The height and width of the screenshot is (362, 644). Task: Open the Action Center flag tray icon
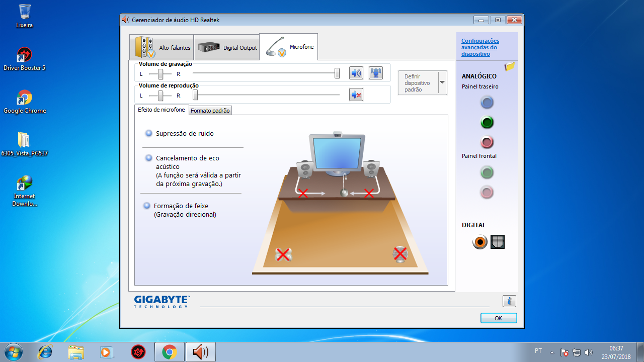(565, 352)
